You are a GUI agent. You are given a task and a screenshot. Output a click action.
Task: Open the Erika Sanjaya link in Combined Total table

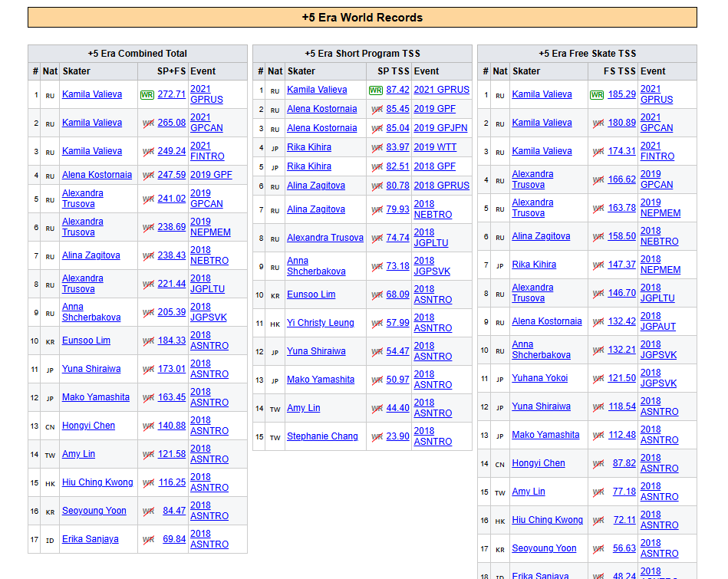[x=91, y=539]
